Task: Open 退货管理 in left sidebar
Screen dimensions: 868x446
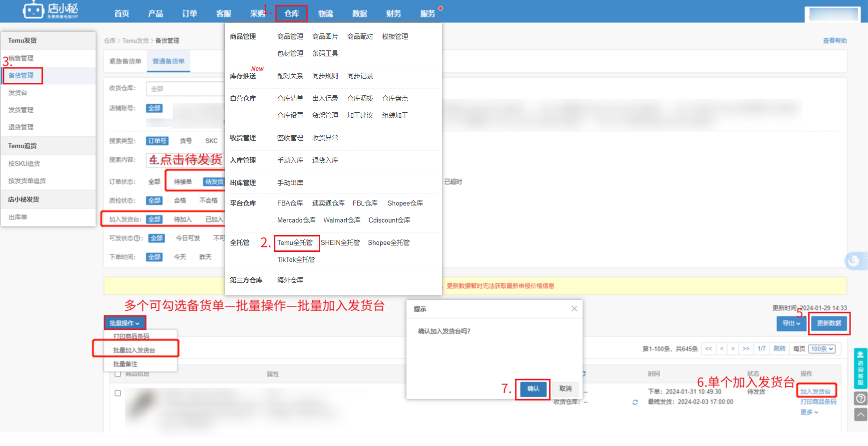Action: tap(21, 127)
